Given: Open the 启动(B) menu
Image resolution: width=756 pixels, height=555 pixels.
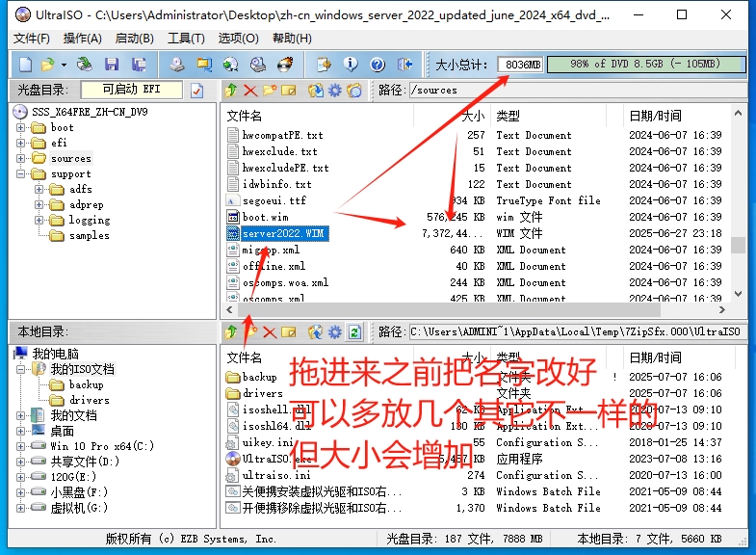Looking at the screenshot, I should click(x=134, y=39).
